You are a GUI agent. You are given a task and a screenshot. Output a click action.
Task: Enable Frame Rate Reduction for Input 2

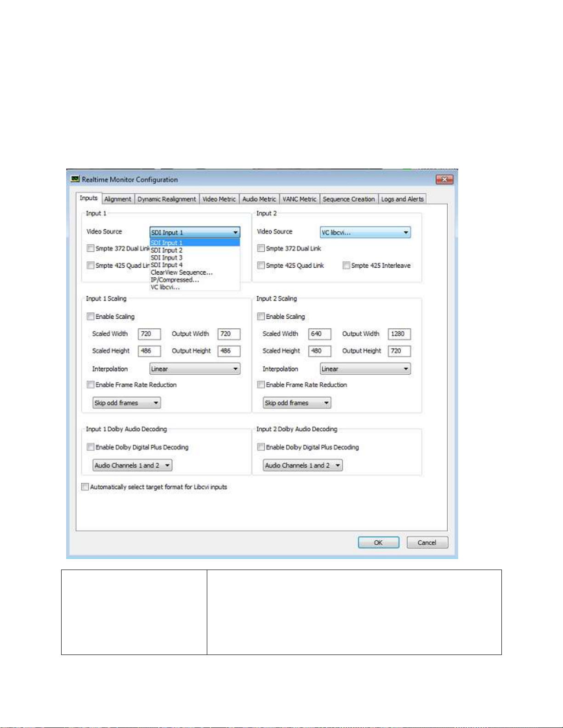[261, 384]
